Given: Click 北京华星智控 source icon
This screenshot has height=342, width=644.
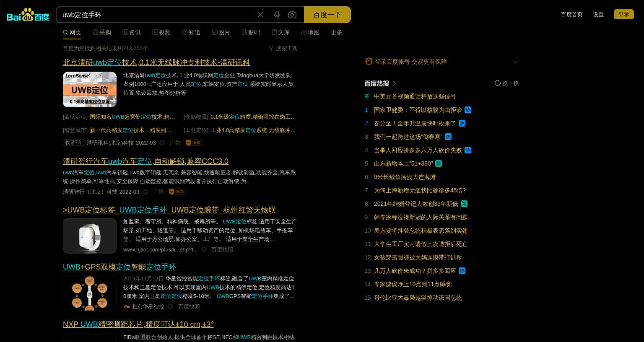Looking at the screenshot, I should [127, 306].
